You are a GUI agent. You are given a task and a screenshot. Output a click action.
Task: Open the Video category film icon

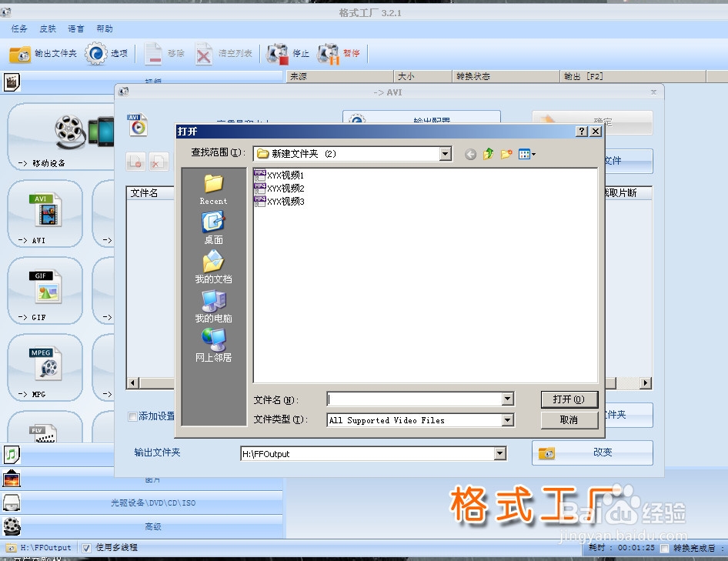tap(12, 82)
